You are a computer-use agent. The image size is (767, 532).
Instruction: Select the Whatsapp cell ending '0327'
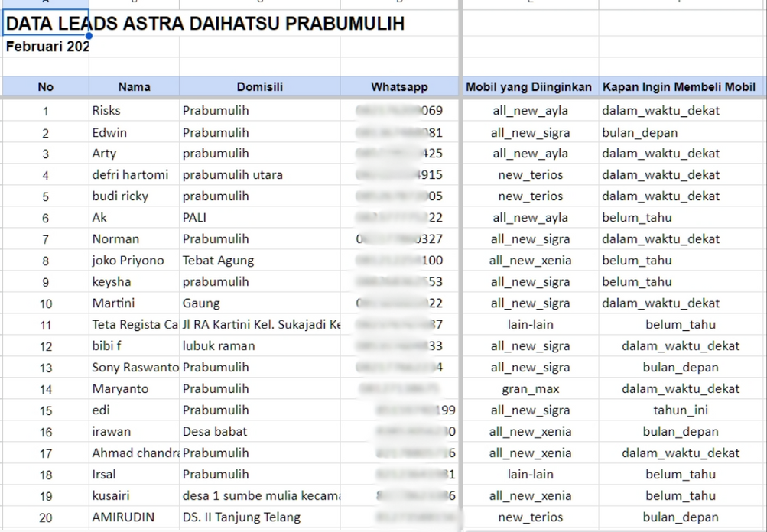point(399,239)
